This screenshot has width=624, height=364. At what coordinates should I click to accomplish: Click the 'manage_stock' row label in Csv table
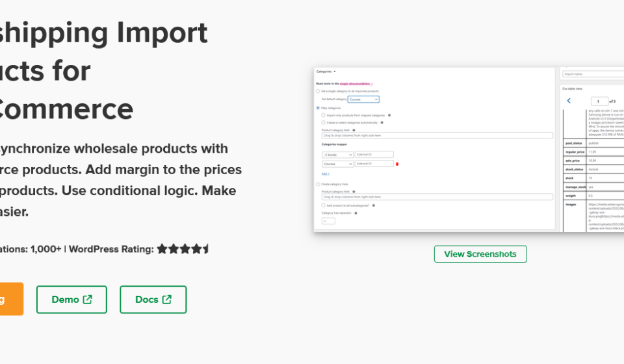(575, 187)
